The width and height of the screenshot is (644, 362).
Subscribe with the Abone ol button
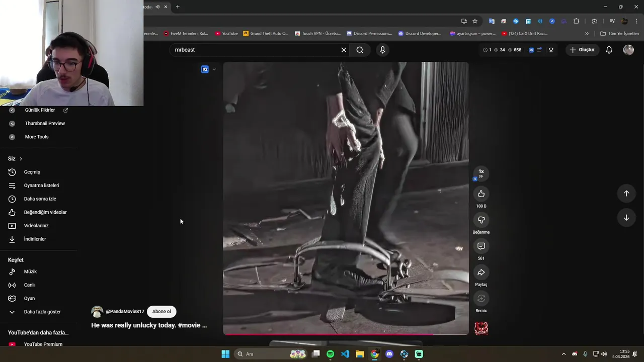click(162, 311)
